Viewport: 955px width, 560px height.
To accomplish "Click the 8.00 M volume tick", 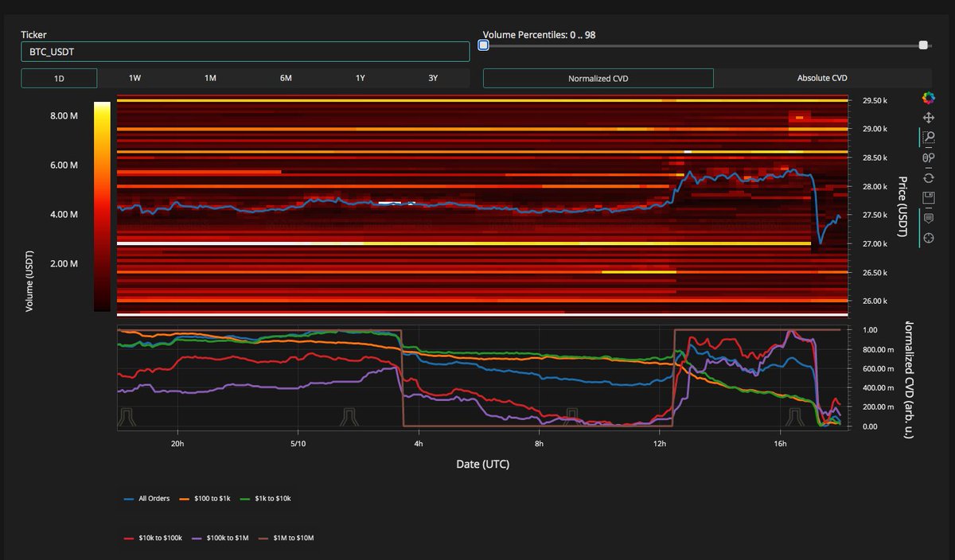I will coord(64,116).
